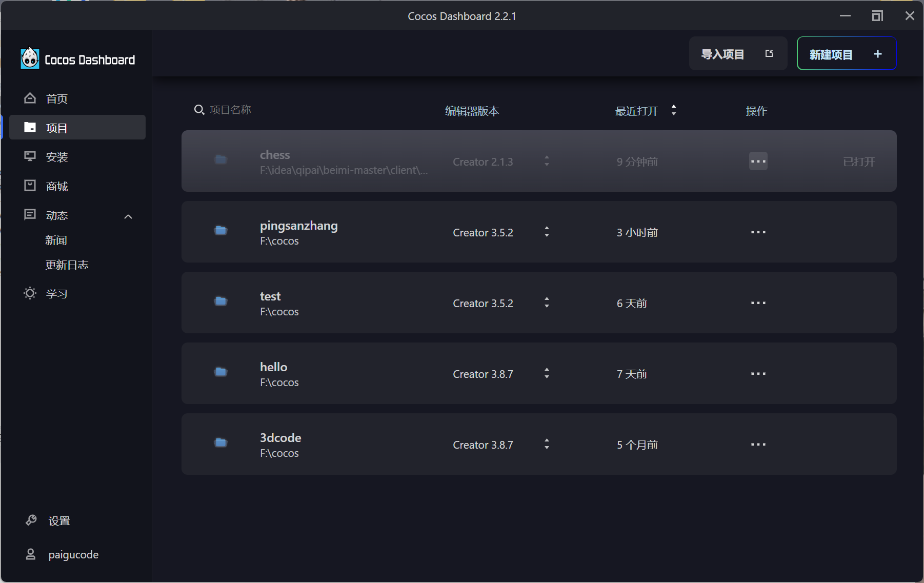Image resolution: width=924 pixels, height=583 pixels.
Task: Click the news feed icon beside 动态
Action: [30, 214]
